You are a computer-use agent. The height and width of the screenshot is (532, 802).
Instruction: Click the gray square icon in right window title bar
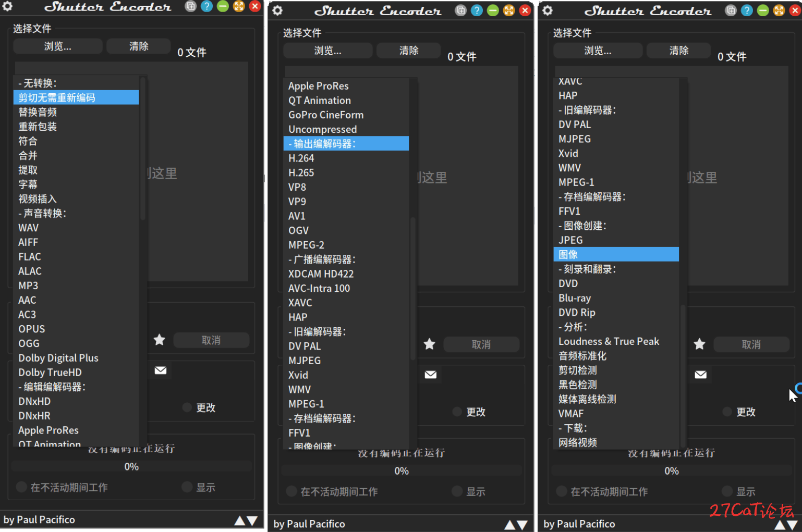(x=731, y=10)
